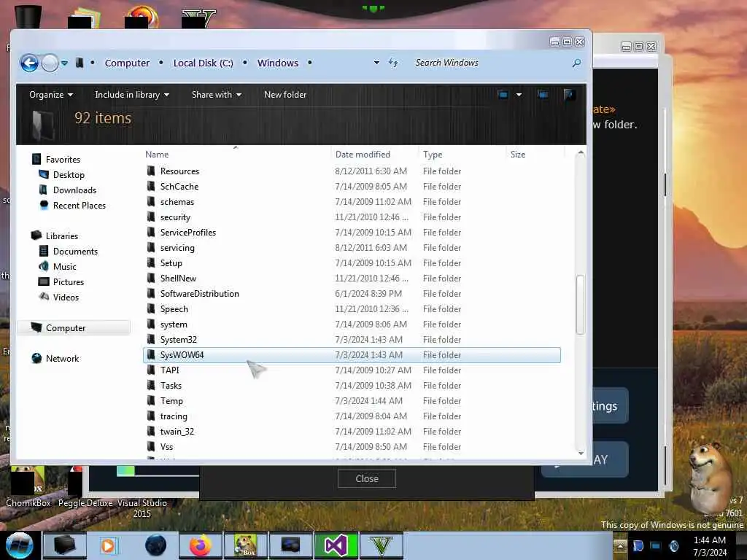This screenshot has width=747, height=560.
Task: Select Favorites in the navigation pane
Action: (x=63, y=160)
